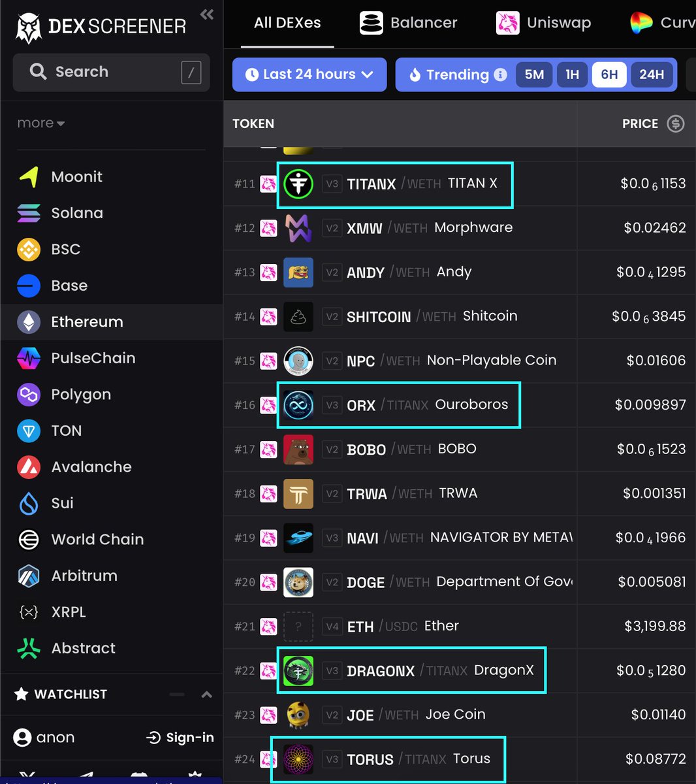Expand the more menu in the sidebar

(40, 123)
